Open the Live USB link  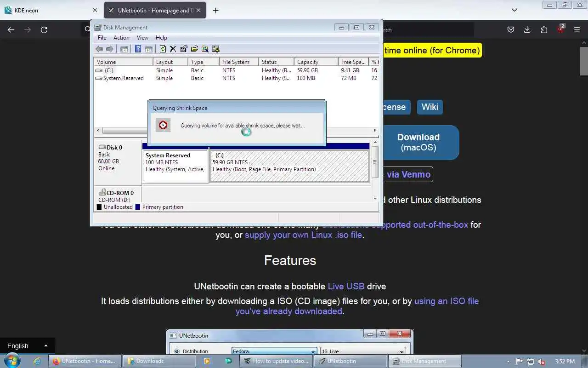(346, 286)
